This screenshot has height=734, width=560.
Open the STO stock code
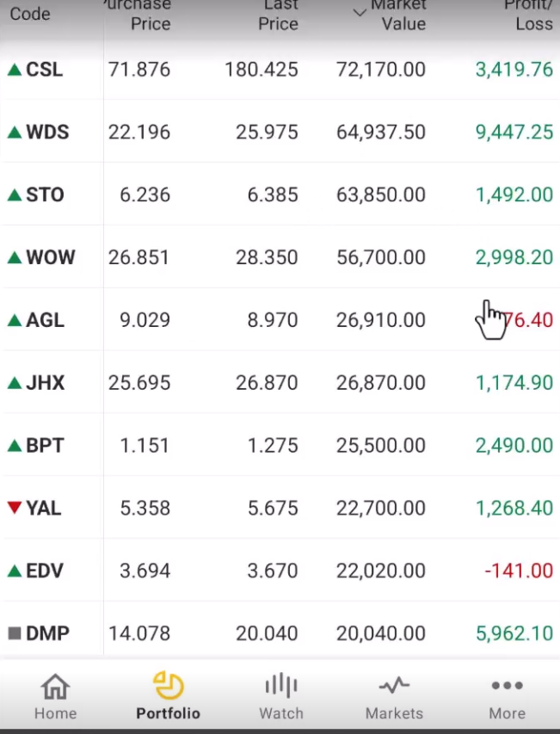45,194
